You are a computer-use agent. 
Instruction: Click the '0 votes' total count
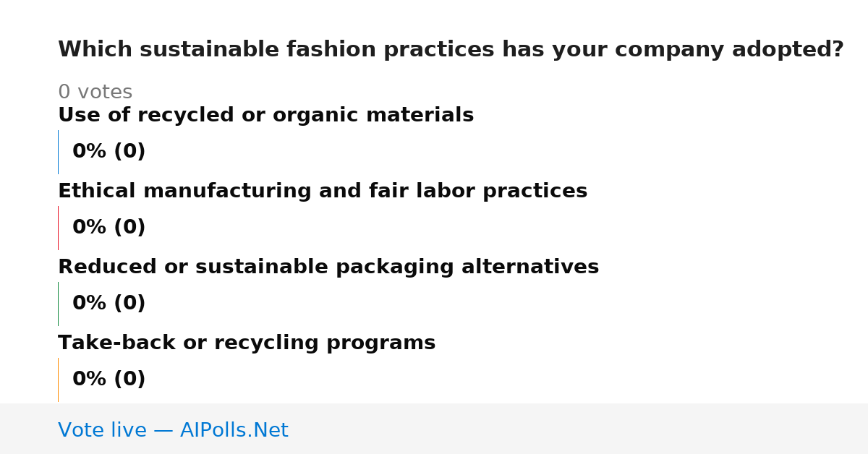(95, 93)
